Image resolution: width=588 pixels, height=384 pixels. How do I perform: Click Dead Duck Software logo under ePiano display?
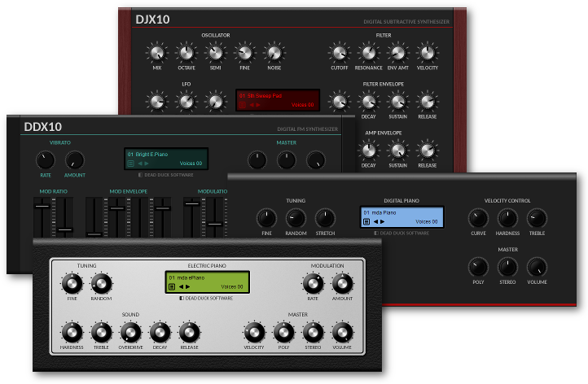point(206,299)
